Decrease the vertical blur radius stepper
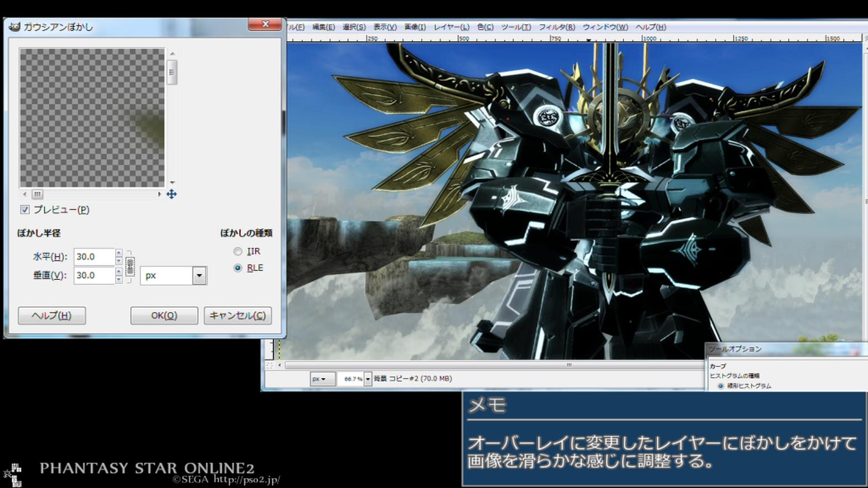 [118, 279]
